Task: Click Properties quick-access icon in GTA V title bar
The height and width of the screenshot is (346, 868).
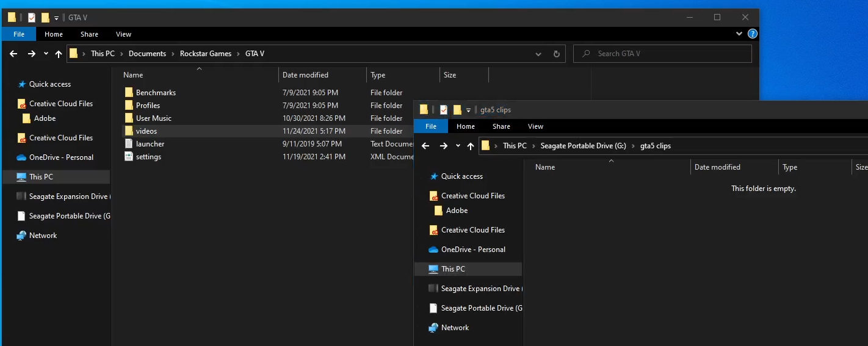Action: coord(32,18)
